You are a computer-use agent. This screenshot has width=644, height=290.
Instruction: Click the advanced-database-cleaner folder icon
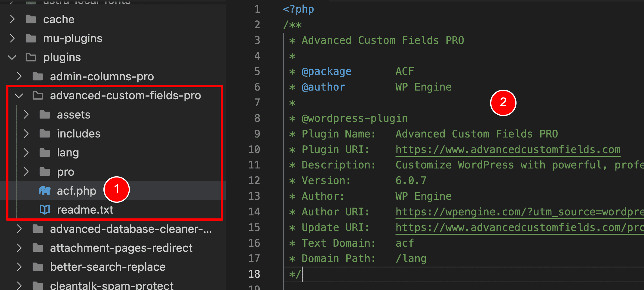[38, 229]
